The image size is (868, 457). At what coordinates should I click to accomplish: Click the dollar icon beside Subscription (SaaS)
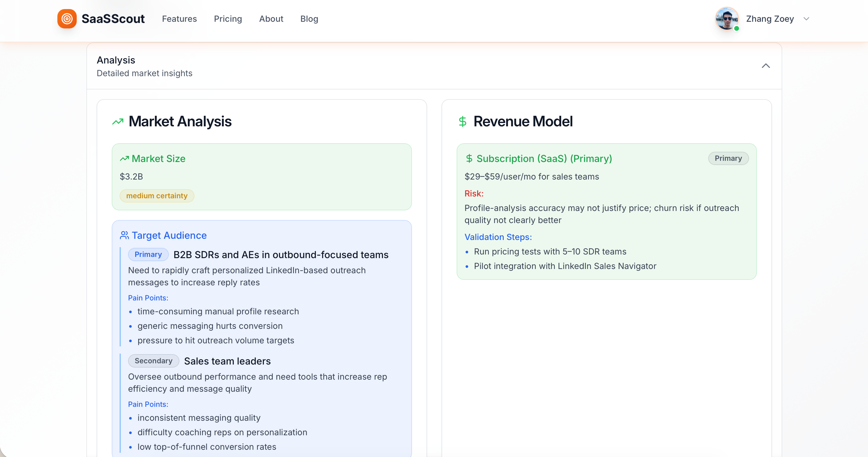tap(469, 158)
